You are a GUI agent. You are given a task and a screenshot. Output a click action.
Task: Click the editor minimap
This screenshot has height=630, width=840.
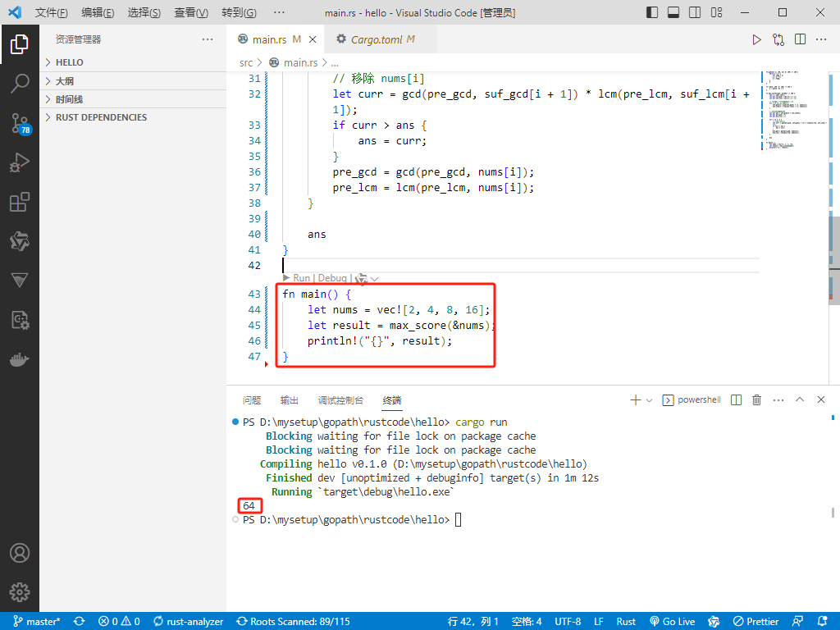point(794,111)
